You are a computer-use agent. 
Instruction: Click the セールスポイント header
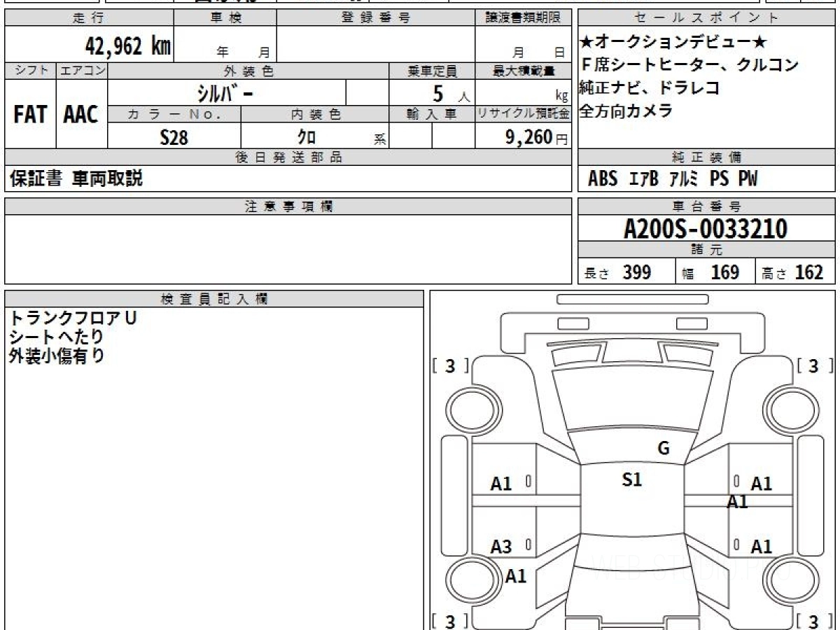click(707, 18)
